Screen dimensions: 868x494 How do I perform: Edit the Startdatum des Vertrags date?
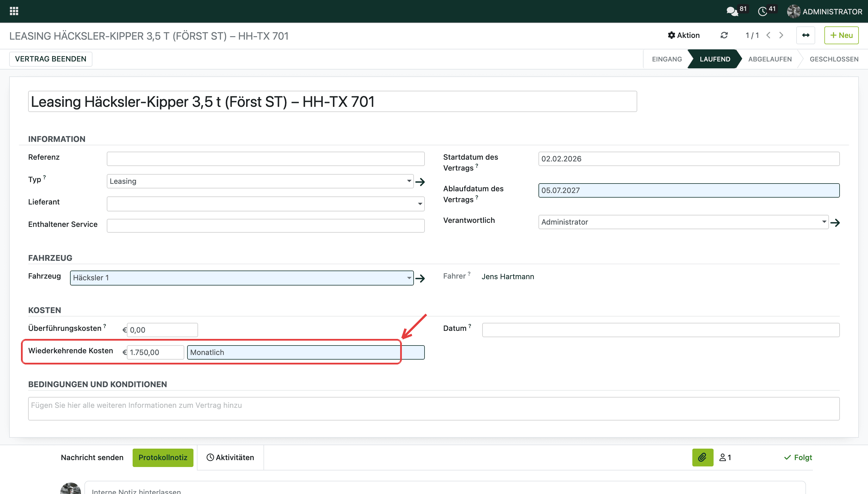pos(689,159)
